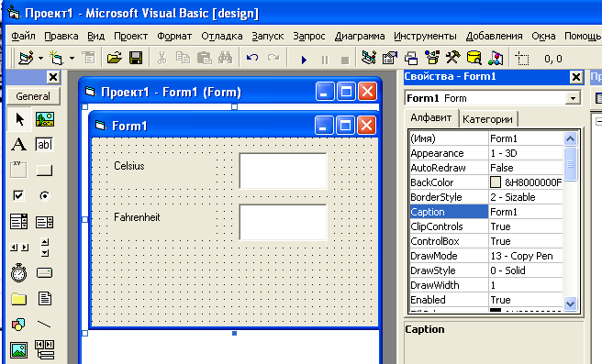The width and height of the screenshot is (602, 364).
Task: Open the Form Layout Window icon
Action: [411, 59]
